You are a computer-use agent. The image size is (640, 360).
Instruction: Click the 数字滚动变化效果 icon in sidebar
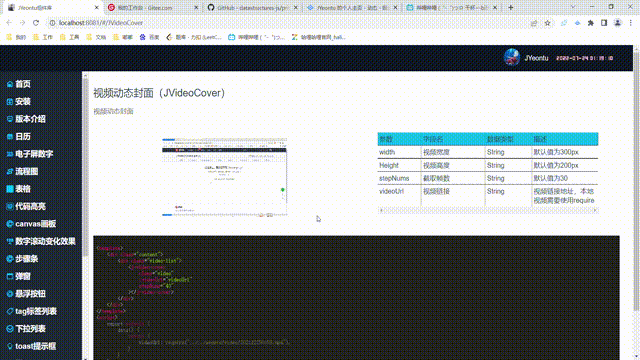tap(10, 241)
